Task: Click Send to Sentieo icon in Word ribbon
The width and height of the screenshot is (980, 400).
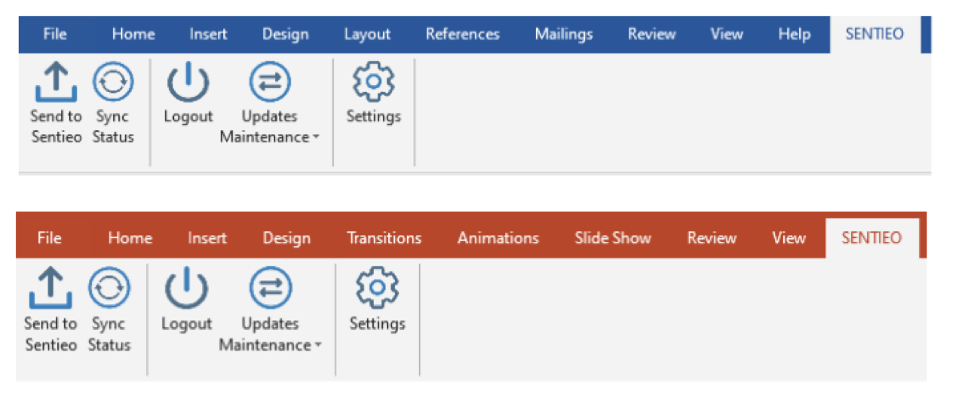Action: (x=56, y=82)
